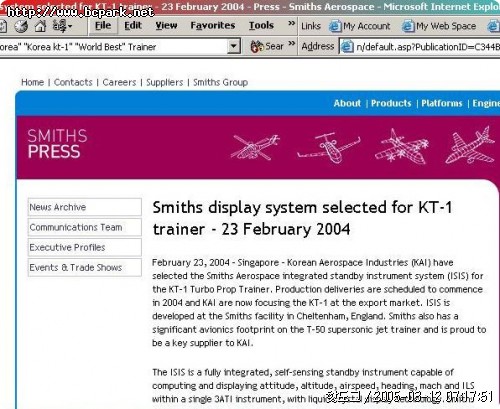Viewport: 500px width, 409px height.
Task: Open Communications Team in sidebar
Action: [x=85, y=227]
